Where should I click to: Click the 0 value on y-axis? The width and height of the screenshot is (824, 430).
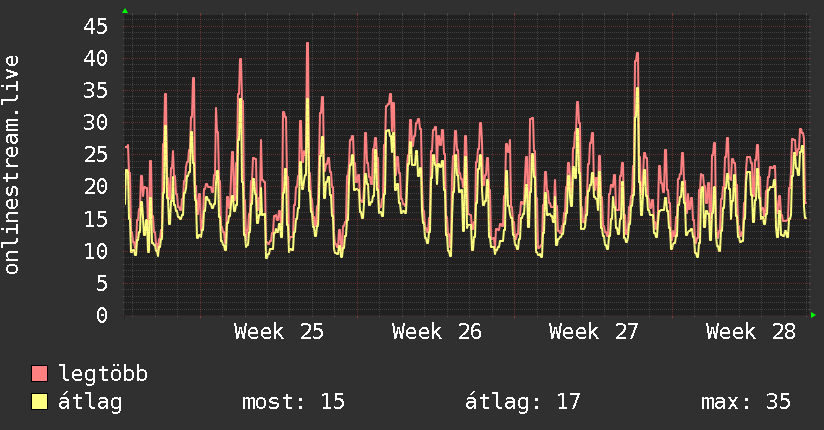tap(102, 315)
